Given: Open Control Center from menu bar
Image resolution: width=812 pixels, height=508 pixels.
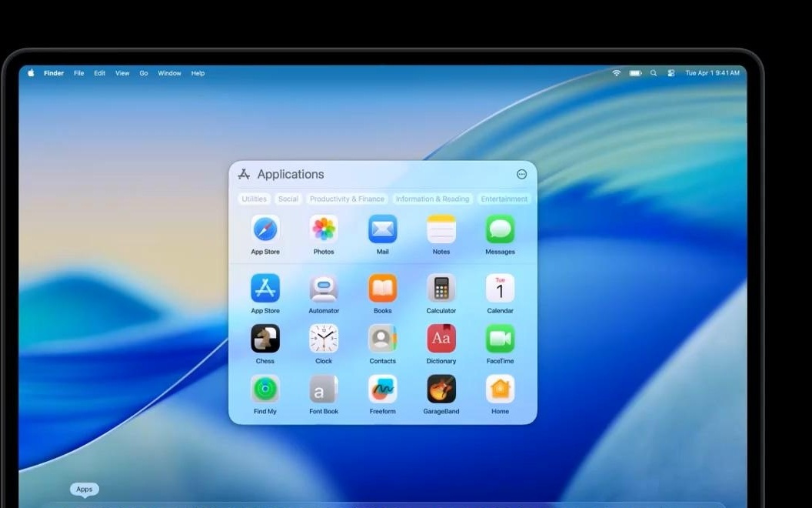Looking at the screenshot, I should (x=671, y=73).
